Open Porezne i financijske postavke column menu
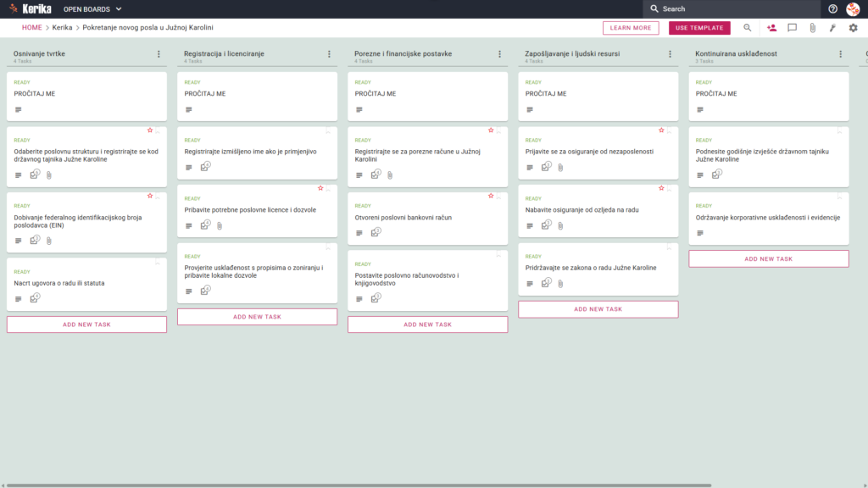868x488 pixels. click(500, 54)
